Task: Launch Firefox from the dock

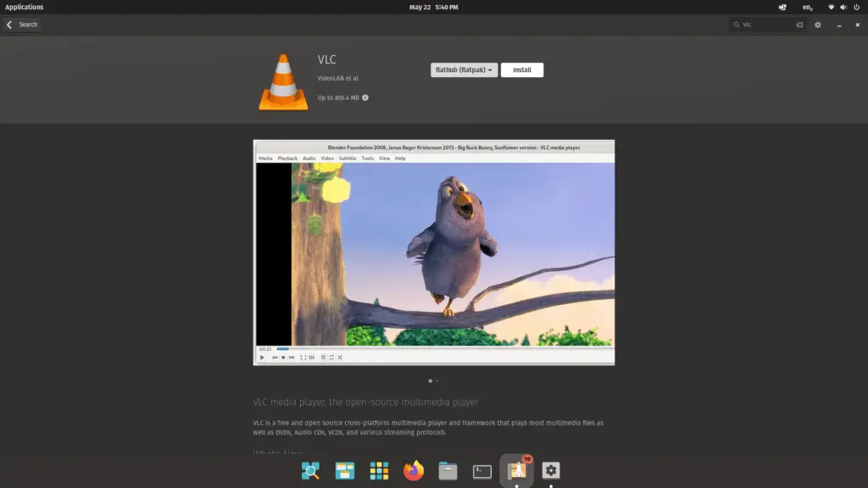Action: (x=414, y=471)
